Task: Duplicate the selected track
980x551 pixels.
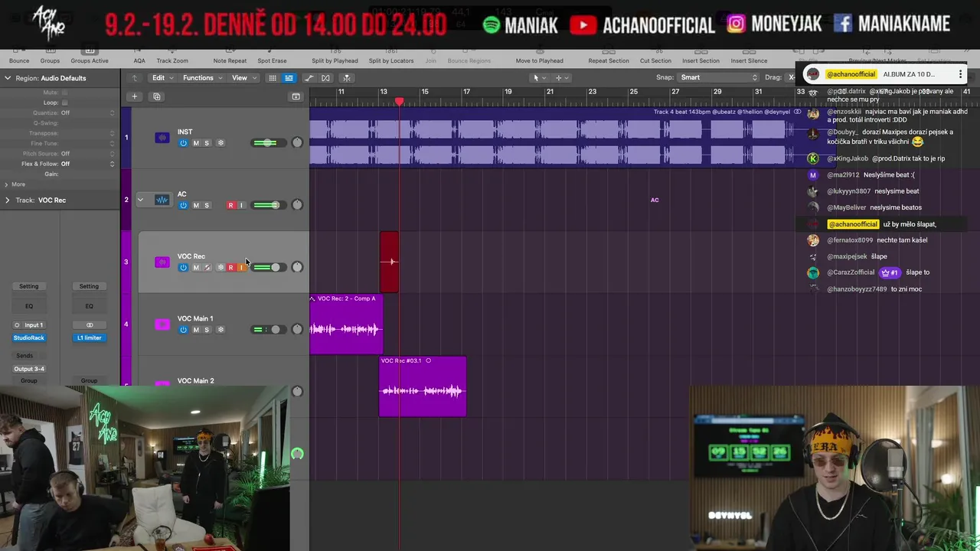Action: tap(157, 96)
